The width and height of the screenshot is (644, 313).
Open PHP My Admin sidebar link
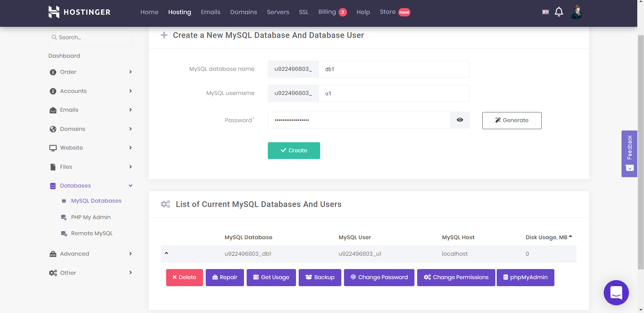pos(91,217)
